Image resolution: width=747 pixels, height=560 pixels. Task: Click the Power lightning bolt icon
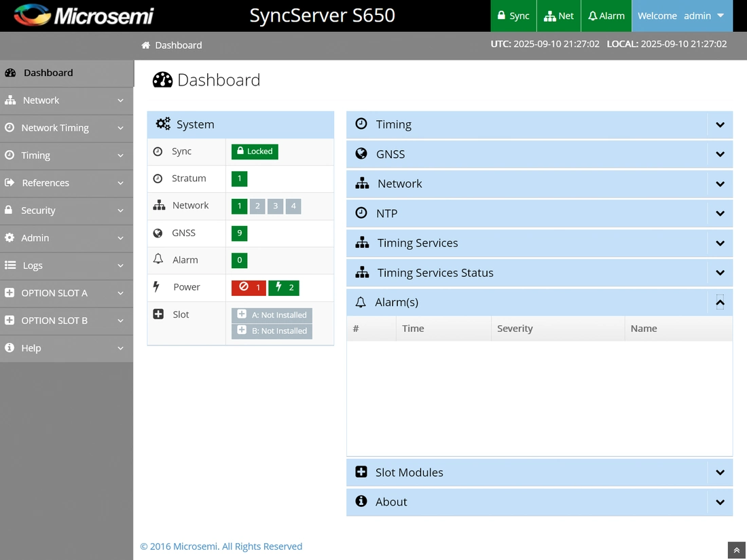(x=156, y=286)
